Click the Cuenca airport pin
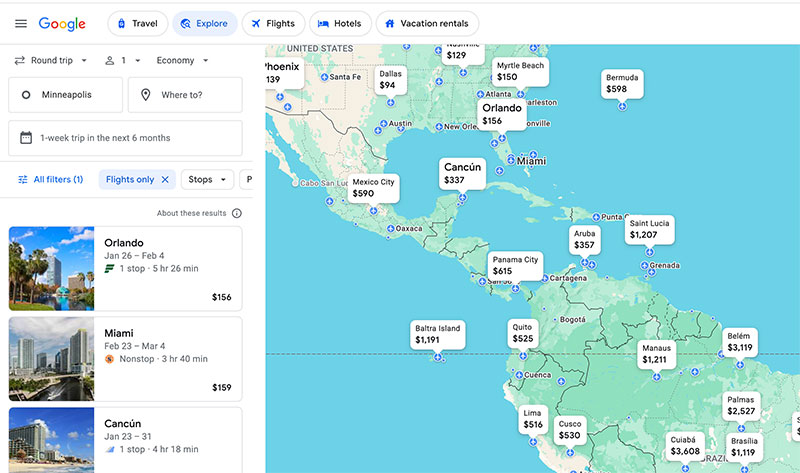 click(519, 375)
